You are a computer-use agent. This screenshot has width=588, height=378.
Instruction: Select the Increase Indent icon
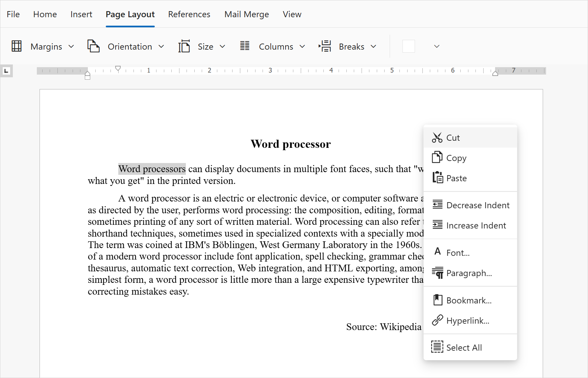pos(437,225)
